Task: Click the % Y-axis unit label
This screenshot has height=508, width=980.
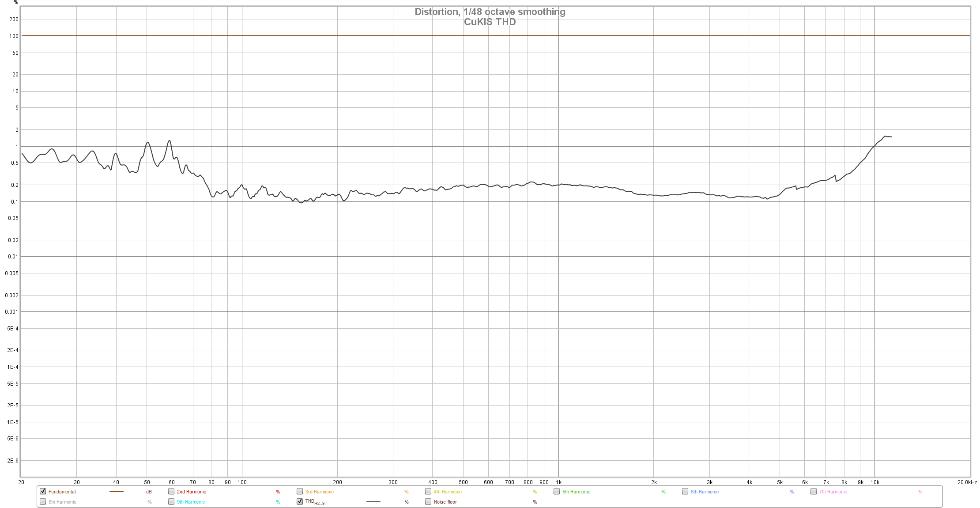Action: (x=16, y=3)
